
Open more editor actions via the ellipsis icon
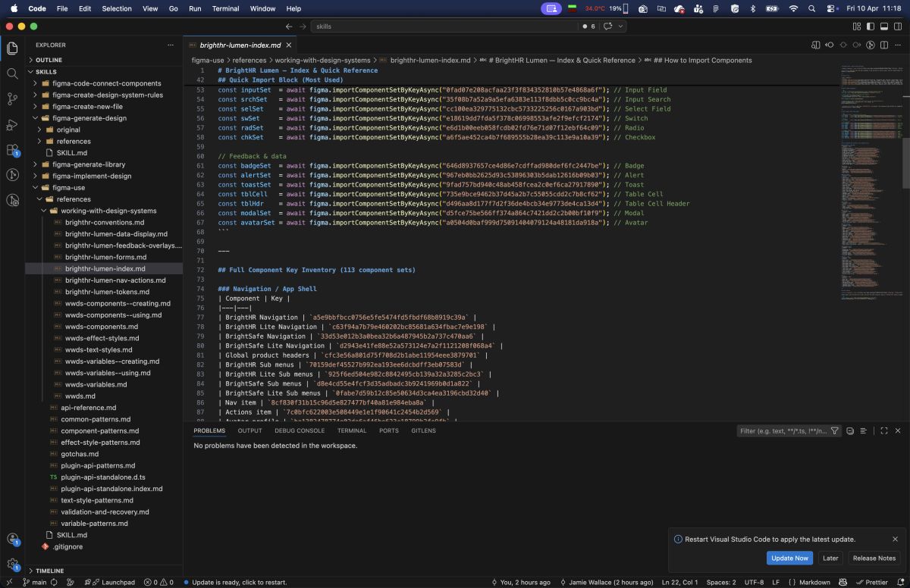pos(899,45)
